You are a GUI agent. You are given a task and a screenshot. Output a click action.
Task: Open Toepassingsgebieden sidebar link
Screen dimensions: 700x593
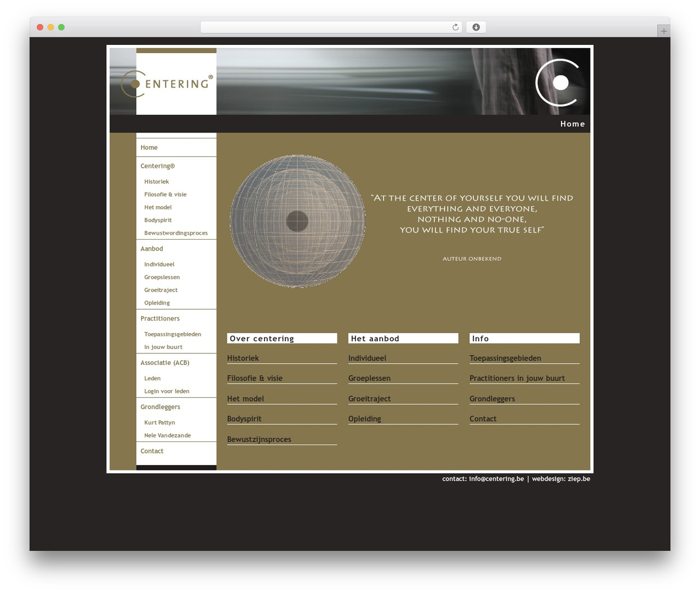[172, 334]
